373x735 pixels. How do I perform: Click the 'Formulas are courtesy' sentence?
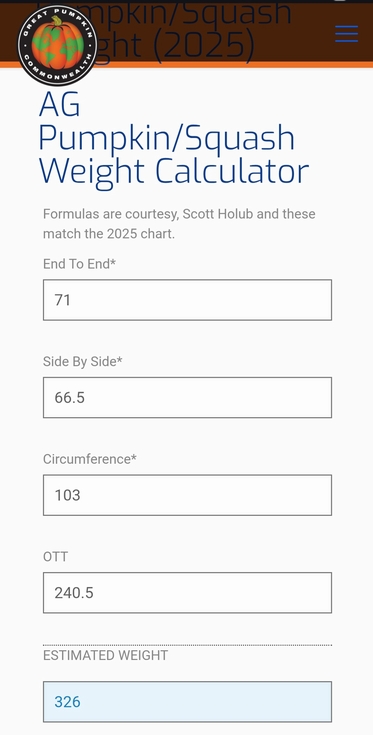pyautogui.click(x=179, y=224)
